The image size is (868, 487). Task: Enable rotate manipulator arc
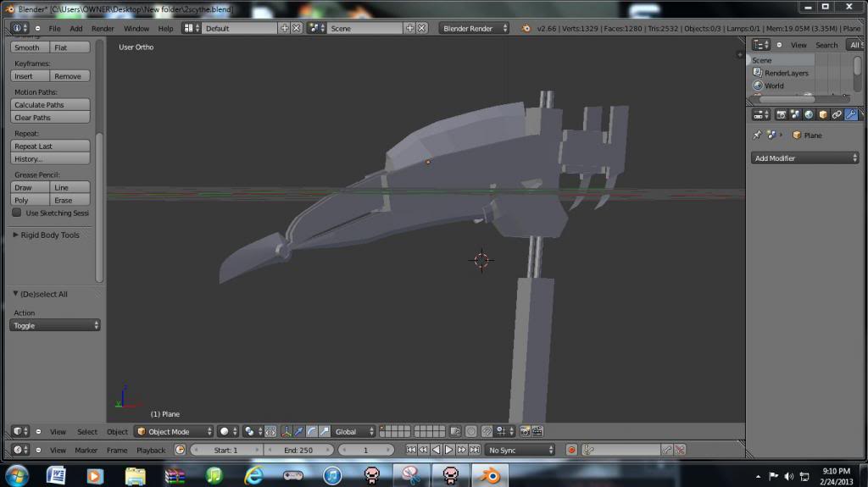pyautogui.click(x=312, y=432)
